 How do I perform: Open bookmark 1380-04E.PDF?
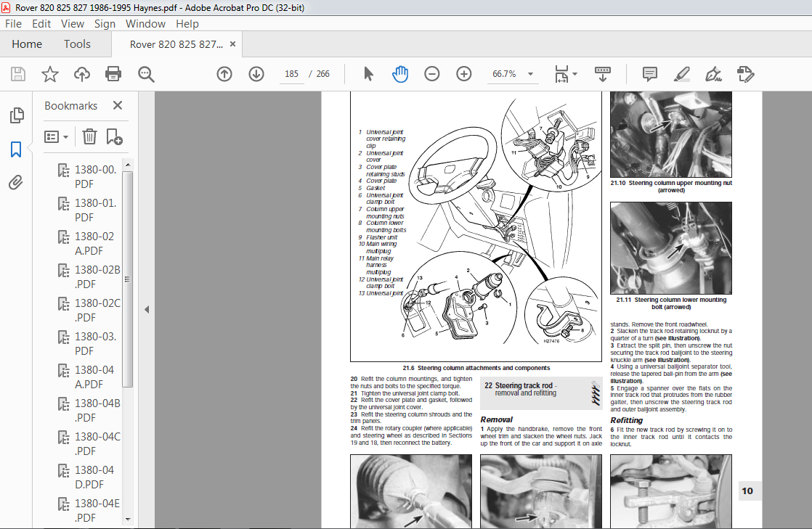pyautogui.click(x=91, y=510)
